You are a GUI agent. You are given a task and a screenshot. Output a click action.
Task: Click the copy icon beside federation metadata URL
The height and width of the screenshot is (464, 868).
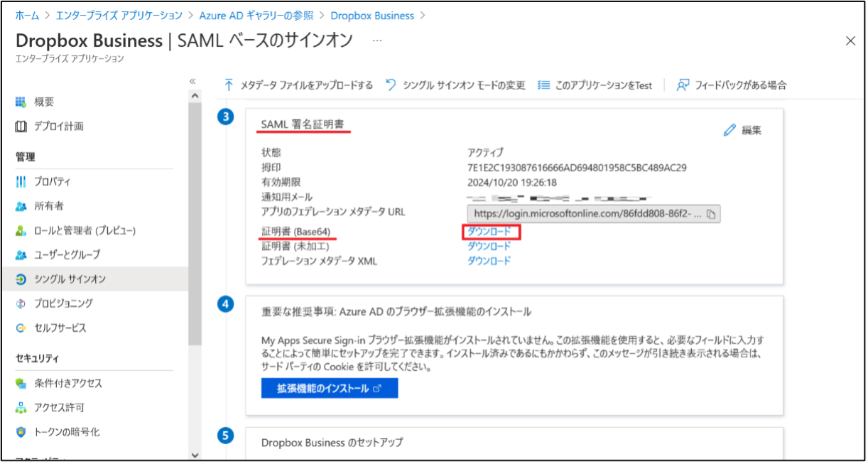point(710,213)
